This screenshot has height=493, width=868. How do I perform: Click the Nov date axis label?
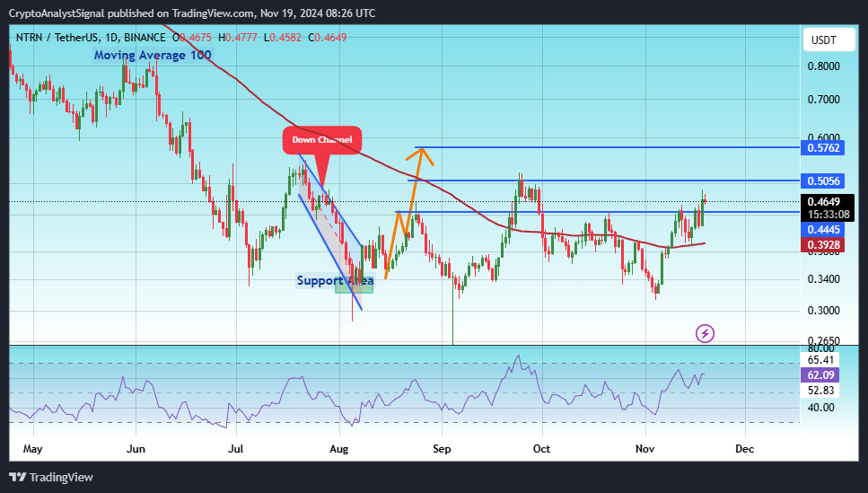[x=644, y=449]
